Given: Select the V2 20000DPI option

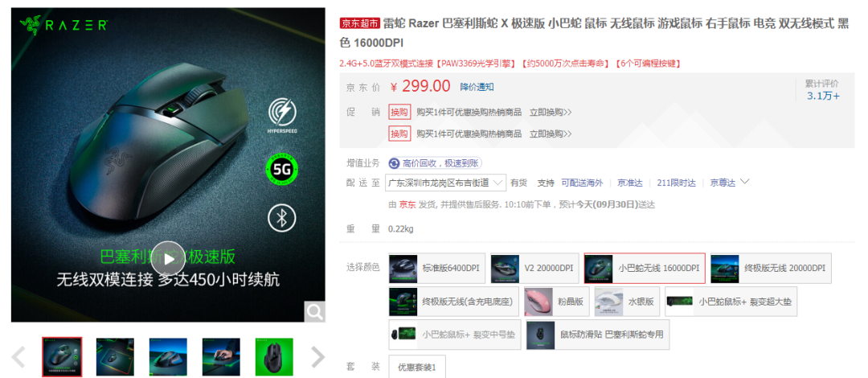Looking at the screenshot, I should [534, 269].
